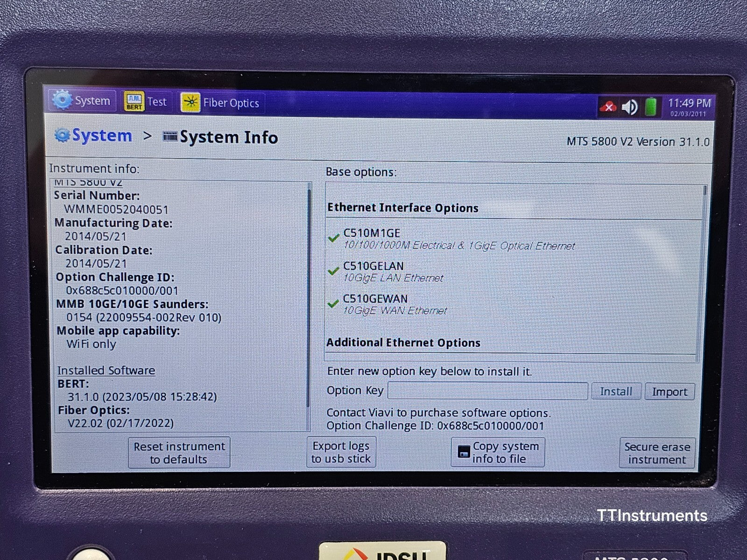Click the Fiber Optics laser icon

tap(190, 103)
